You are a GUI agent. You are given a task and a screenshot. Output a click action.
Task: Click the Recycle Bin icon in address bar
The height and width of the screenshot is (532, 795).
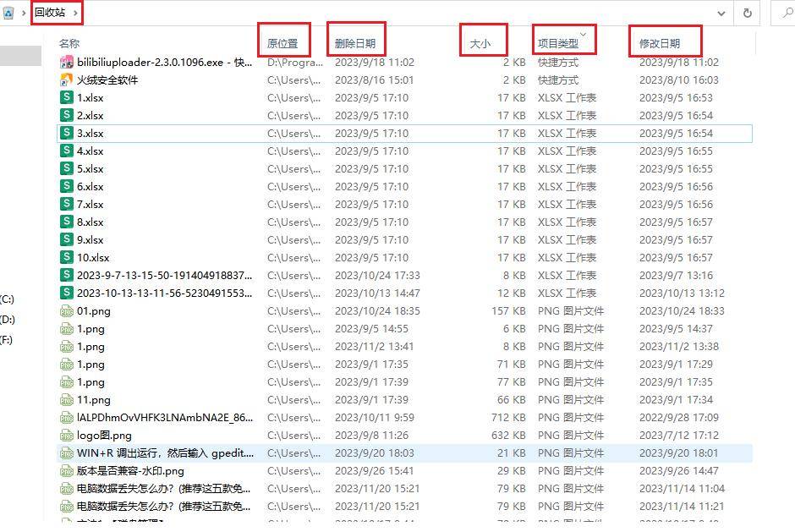pos(8,13)
